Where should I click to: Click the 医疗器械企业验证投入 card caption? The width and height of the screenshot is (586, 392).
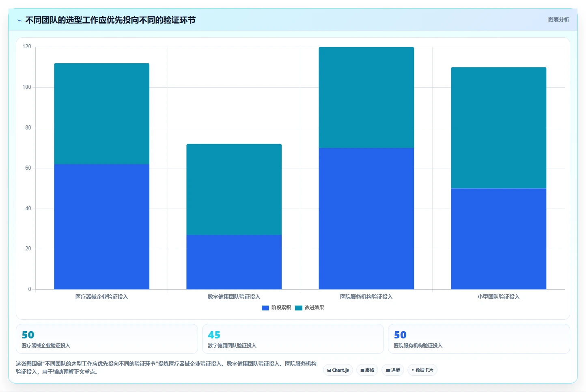click(x=46, y=346)
